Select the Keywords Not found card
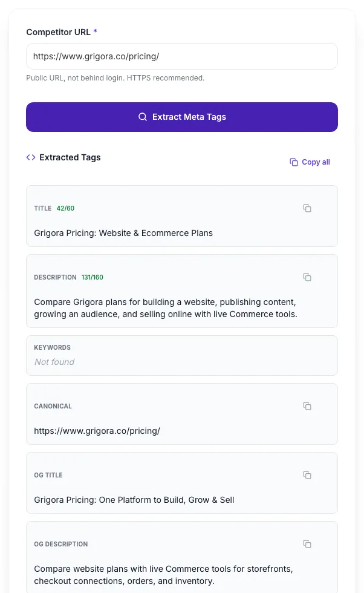The height and width of the screenshot is (593, 364). point(182,356)
